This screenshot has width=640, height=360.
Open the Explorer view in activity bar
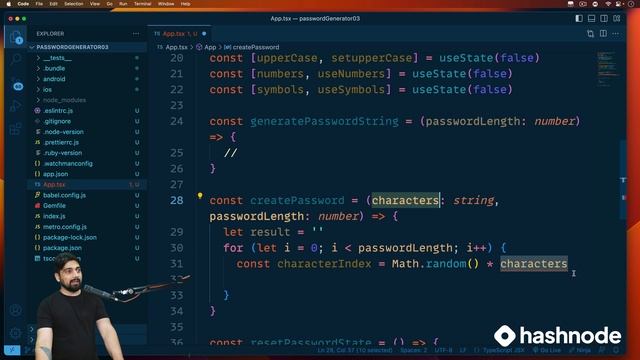point(16,37)
